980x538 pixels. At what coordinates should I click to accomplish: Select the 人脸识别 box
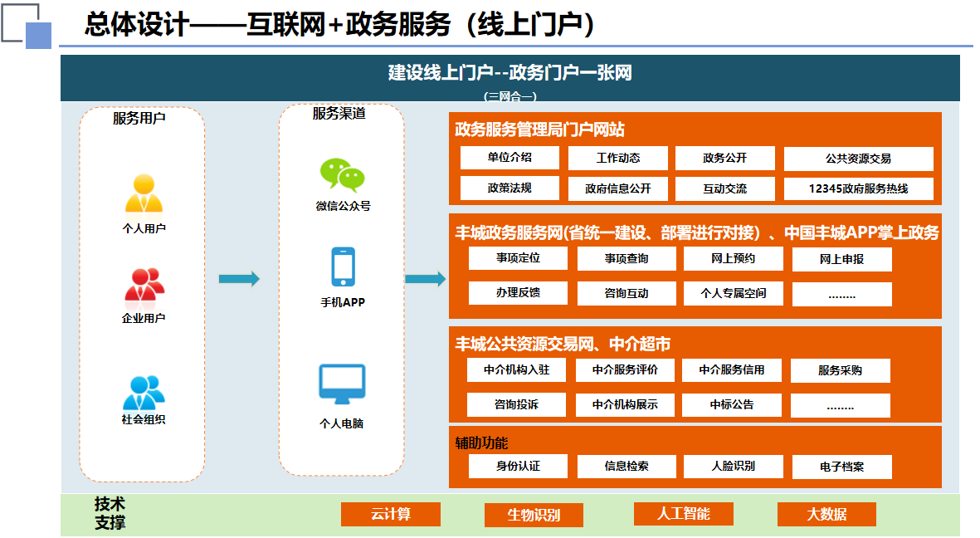[x=733, y=467]
